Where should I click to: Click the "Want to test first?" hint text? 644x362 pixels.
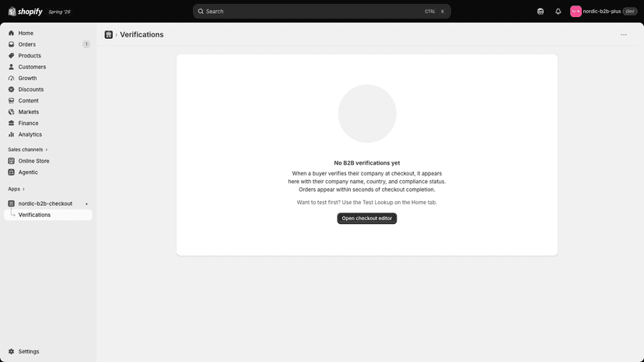click(x=367, y=202)
